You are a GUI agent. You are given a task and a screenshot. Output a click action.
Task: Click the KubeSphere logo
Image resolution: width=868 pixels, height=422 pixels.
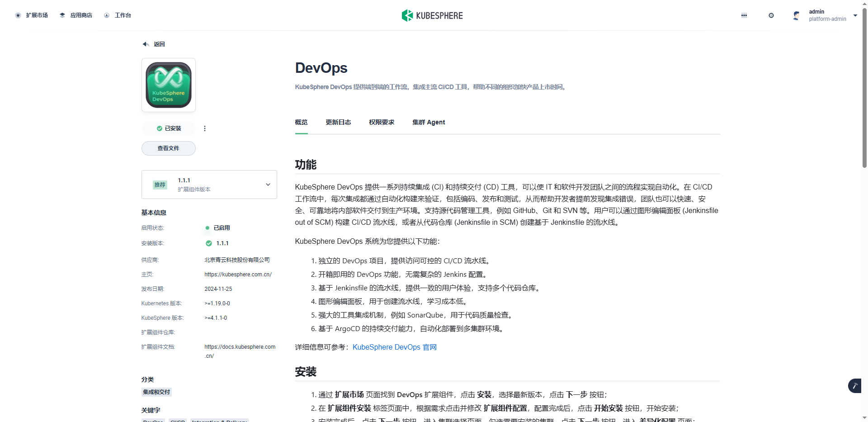[432, 15]
